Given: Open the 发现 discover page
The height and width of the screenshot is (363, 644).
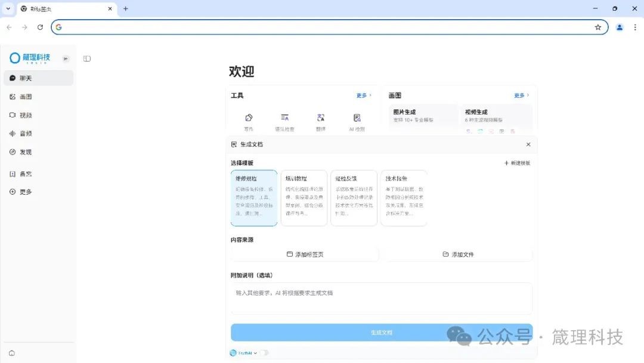Looking at the screenshot, I should 25,152.
